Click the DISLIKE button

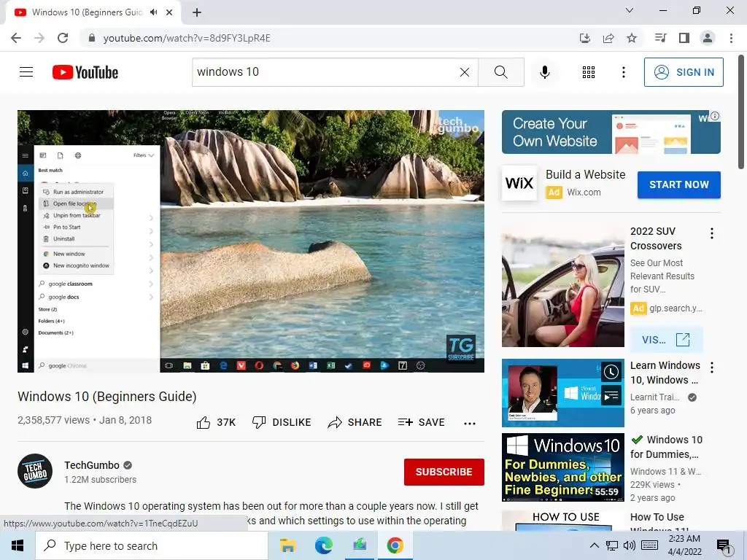point(282,422)
